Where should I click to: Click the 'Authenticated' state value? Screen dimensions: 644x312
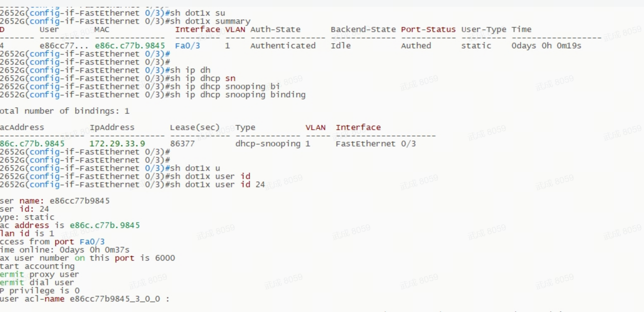(x=283, y=46)
